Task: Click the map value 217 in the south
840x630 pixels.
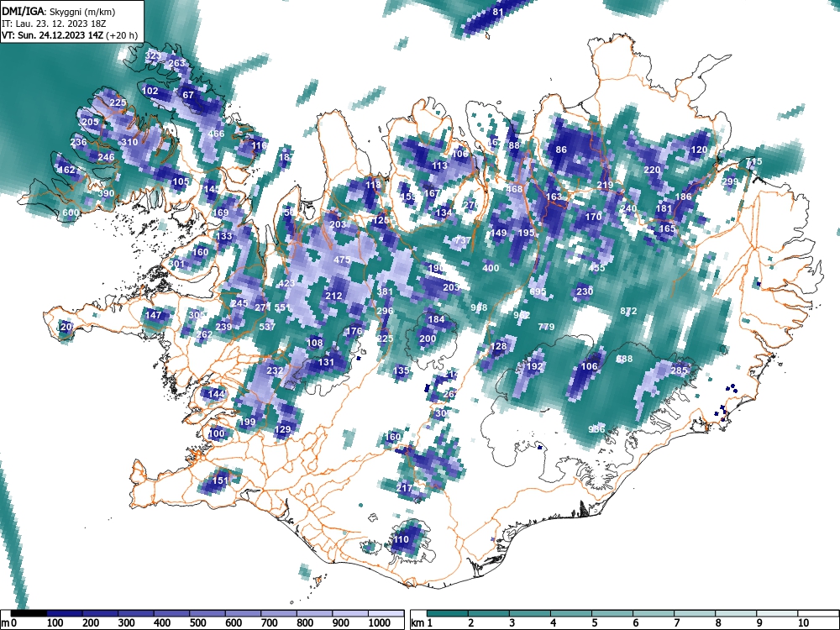Action: coord(405,488)
